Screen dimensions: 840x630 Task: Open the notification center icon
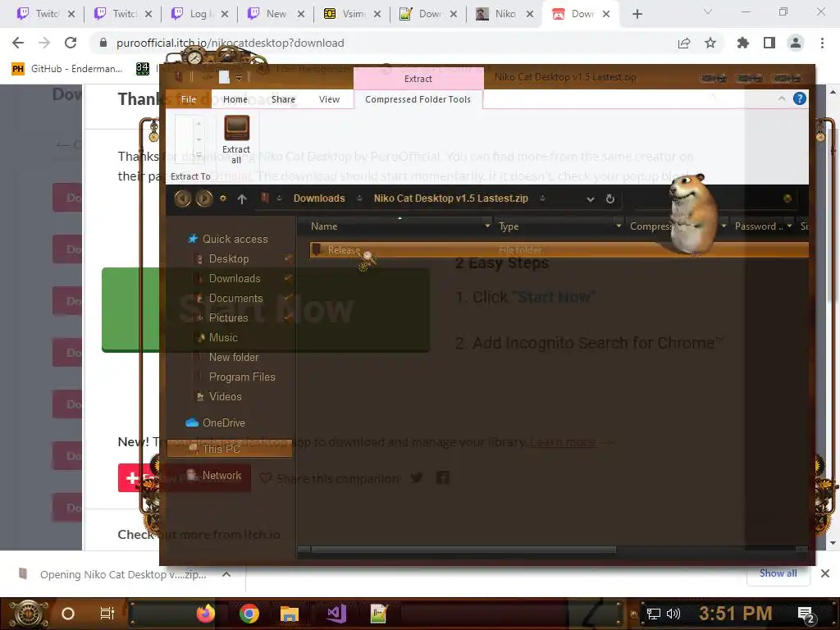(x=806, y=614)
